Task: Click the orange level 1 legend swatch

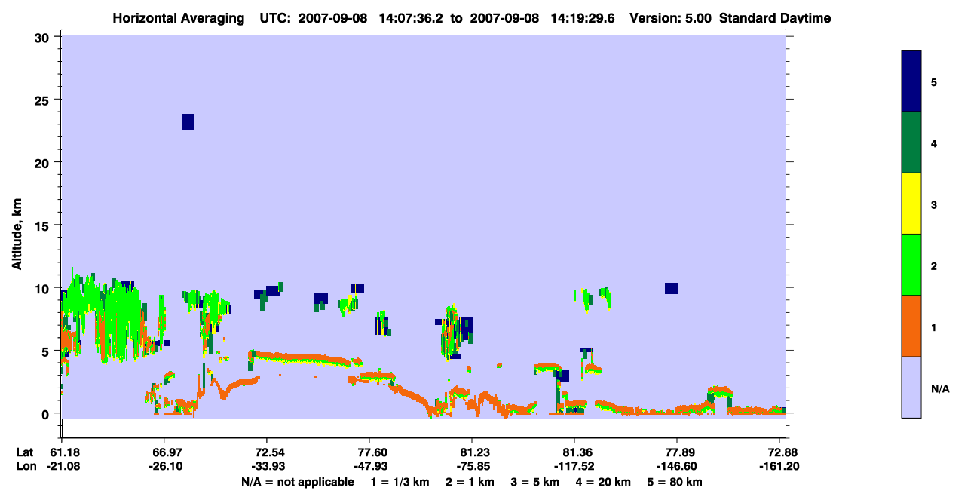Action: click(x=911, y=326)
